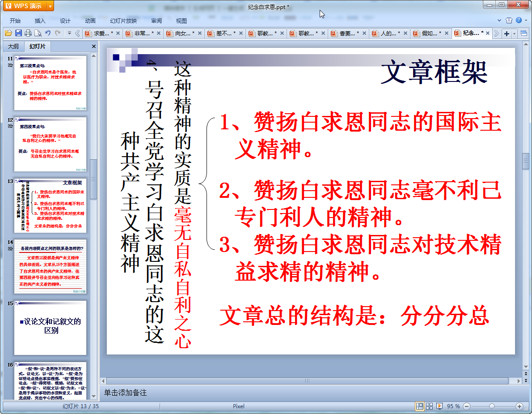This screenshot has height=414, width=532.
Task: Click the editor vertical scrollbar thumb
Action: [526, 162]
